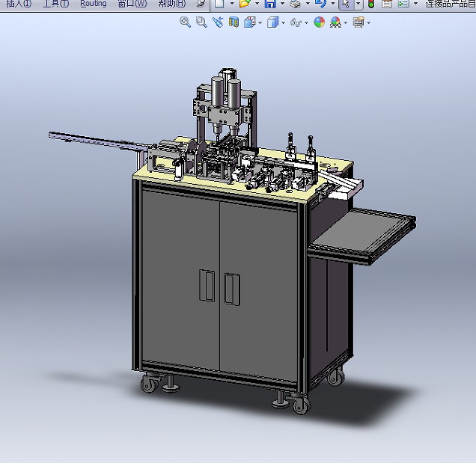This screenshot has height=463, width=476.
Task: Open the 帮助(H) menu
Action: click(x=171, y=4)
